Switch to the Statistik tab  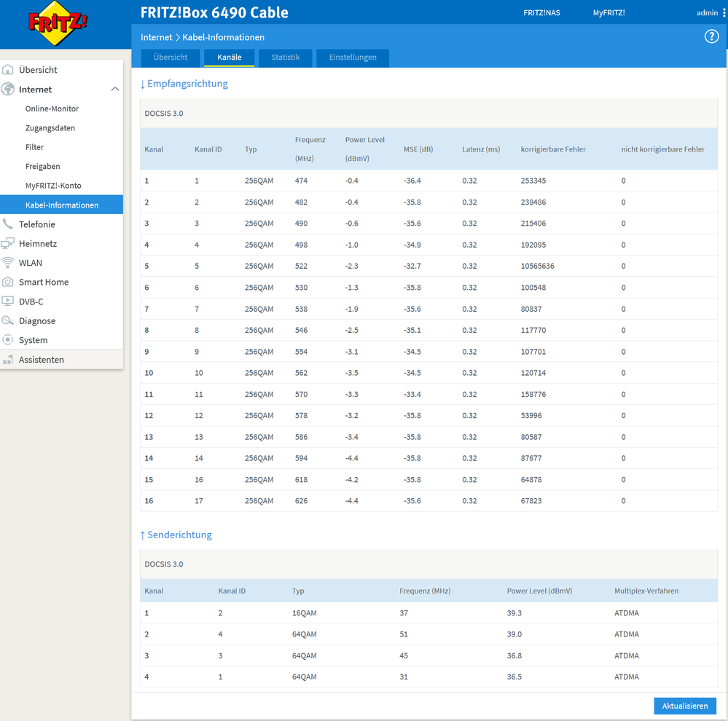[285, 58]
